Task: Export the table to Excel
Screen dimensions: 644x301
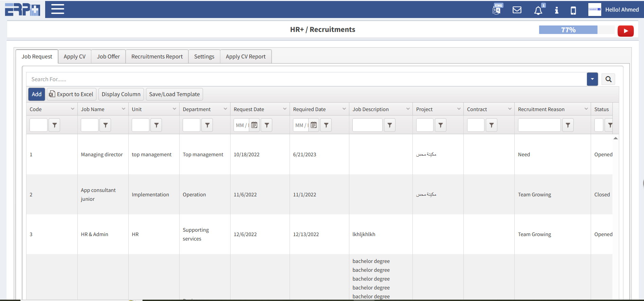Action: [71, 94]
